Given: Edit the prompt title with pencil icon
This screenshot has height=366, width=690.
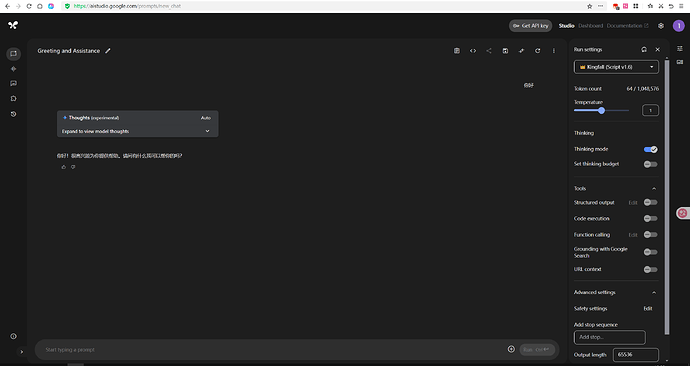Looking at the screenshot, I should tap(108, 51).
